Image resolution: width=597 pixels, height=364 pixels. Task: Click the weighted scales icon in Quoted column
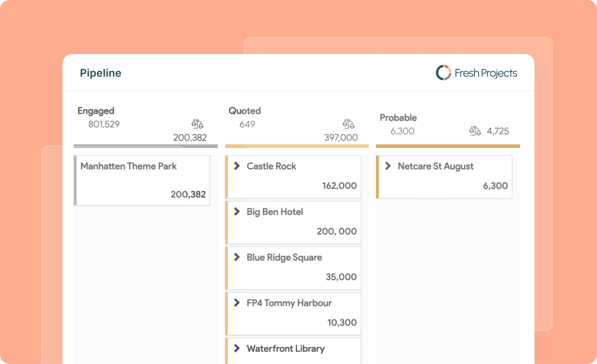(x=348, y=124)
